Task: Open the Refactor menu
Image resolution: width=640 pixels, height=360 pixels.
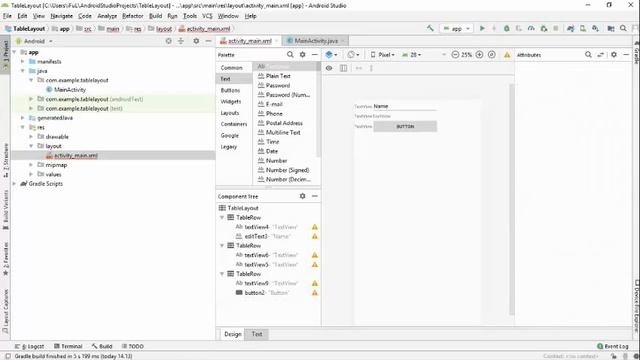Action: point(133,16)
